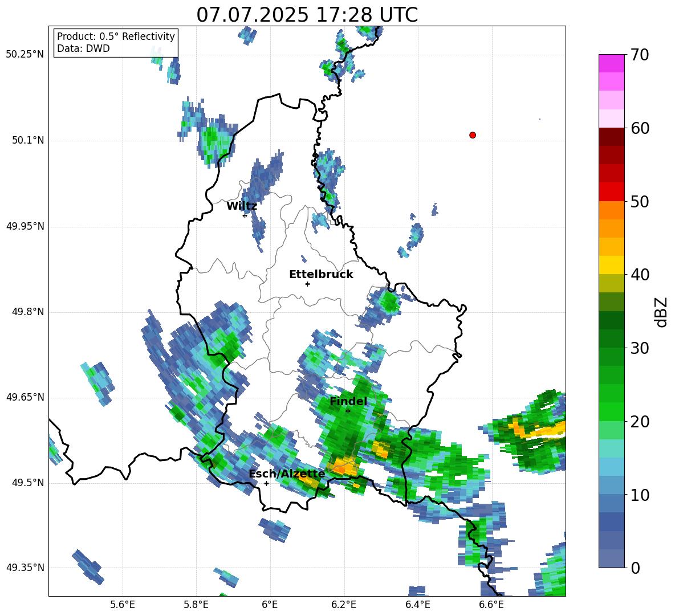The image size is (675, 616).
Task: Click the 6°E longitude label
Action: 270,605
